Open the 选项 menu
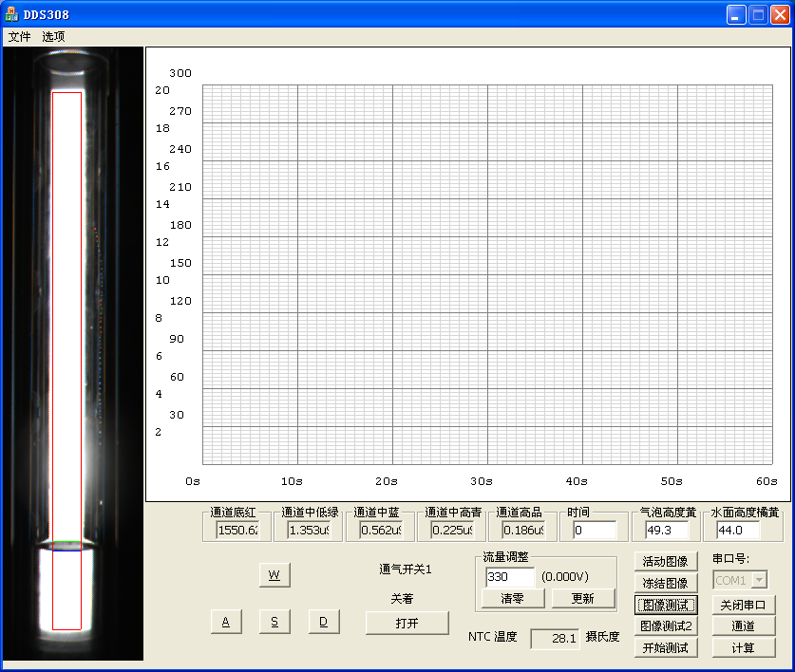795x672 pixels. [53, 36]
